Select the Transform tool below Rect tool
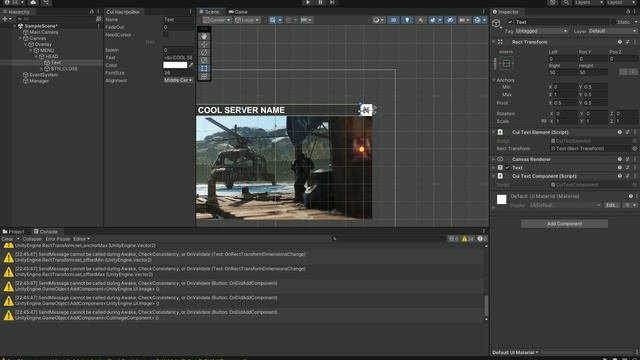 (204, 76)
